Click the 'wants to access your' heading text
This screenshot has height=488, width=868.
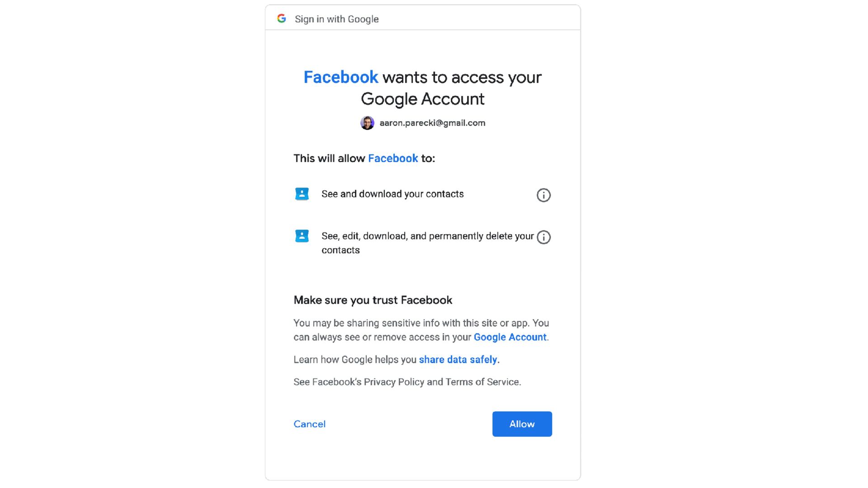[x=462, y=77]
